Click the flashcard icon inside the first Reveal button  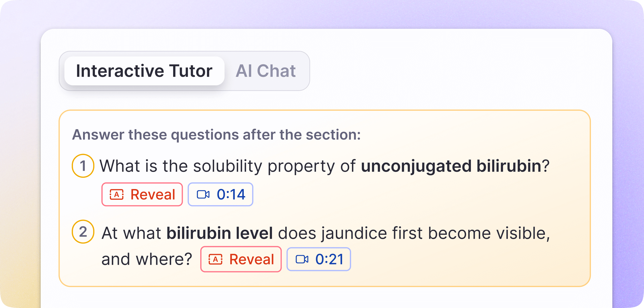[x=116, y=194]
